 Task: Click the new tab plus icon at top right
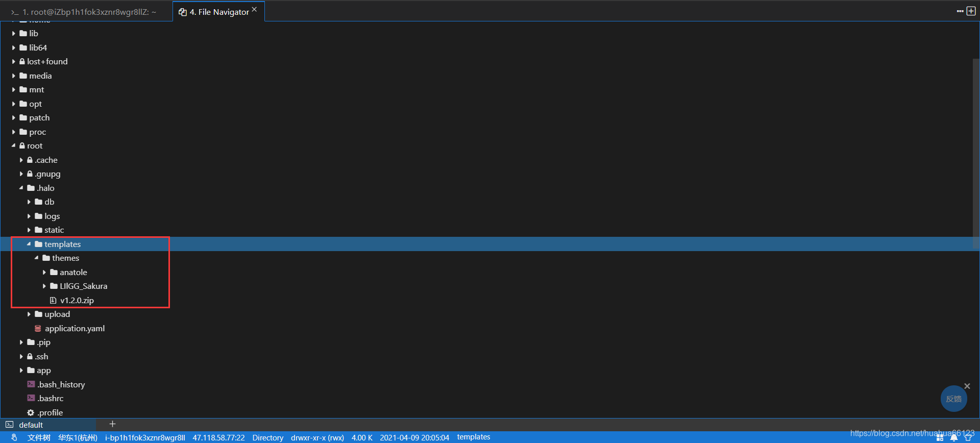[971, 11]
